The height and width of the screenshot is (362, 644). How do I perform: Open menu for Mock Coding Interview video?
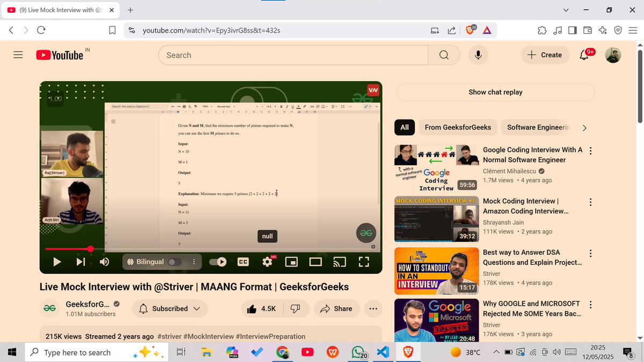(590, 202)
